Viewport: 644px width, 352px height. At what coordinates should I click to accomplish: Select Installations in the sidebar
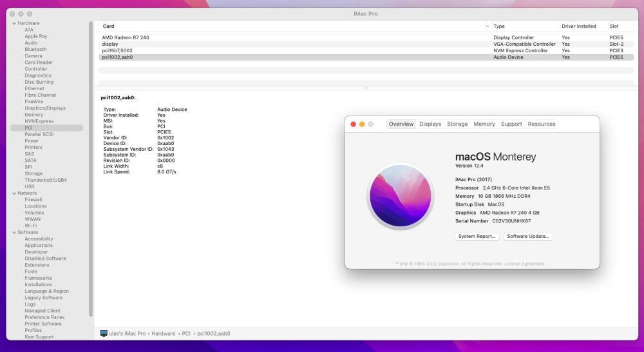tap(38, 284)
